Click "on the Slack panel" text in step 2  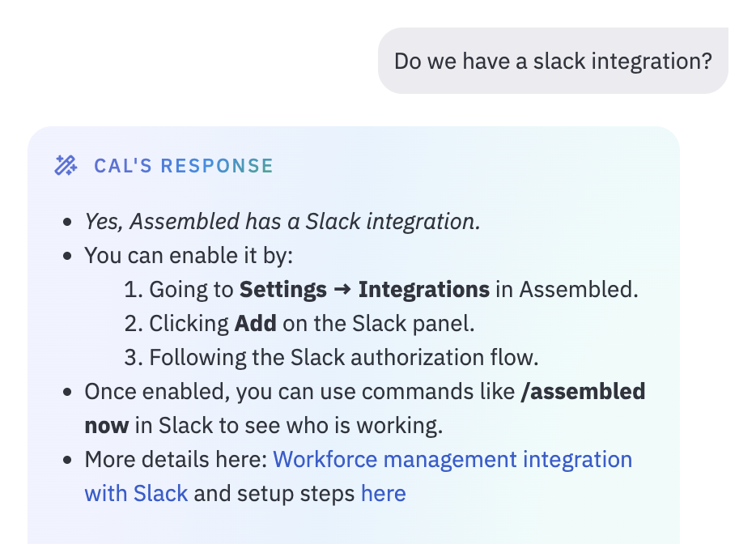click(379, 324)
